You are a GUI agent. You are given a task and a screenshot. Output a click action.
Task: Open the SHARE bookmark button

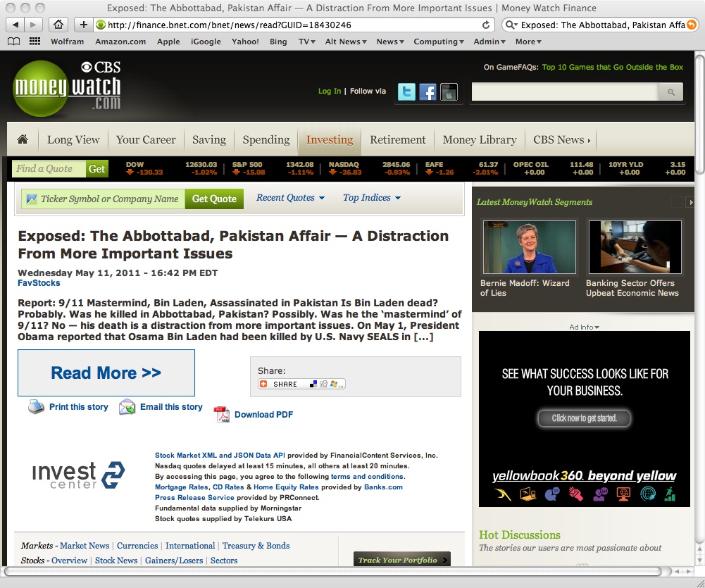[x=301, y=384]
